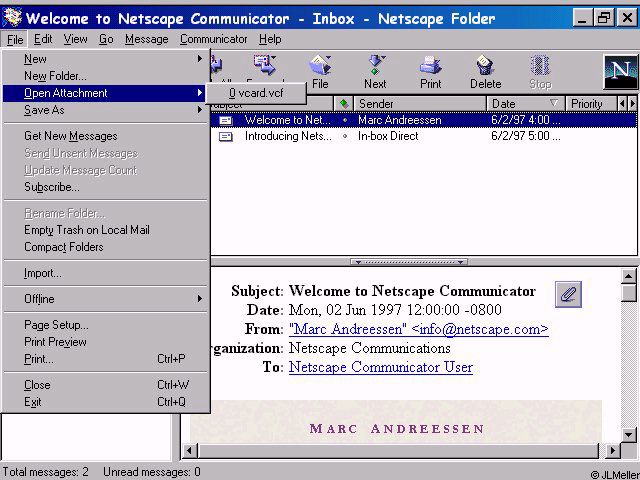This screenshot has width=640, height=480.
Task: Click the Netscape Communicator title bar icon
Action: coord(12,18)
